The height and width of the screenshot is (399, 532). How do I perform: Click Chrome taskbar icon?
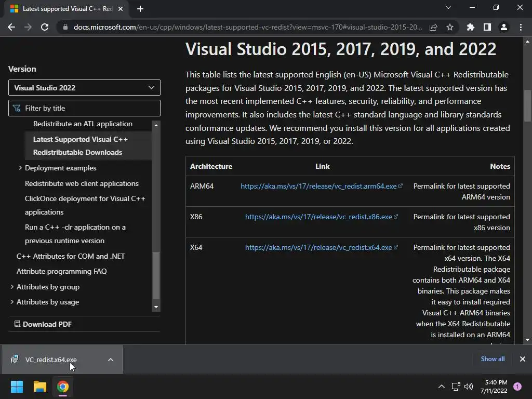click(63, 387)
